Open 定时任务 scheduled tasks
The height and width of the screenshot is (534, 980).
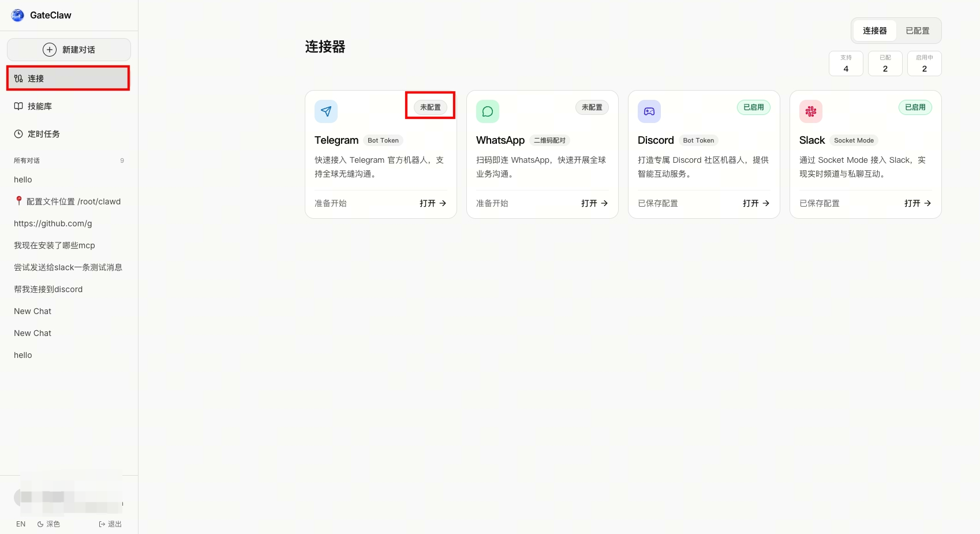point(43,134)
